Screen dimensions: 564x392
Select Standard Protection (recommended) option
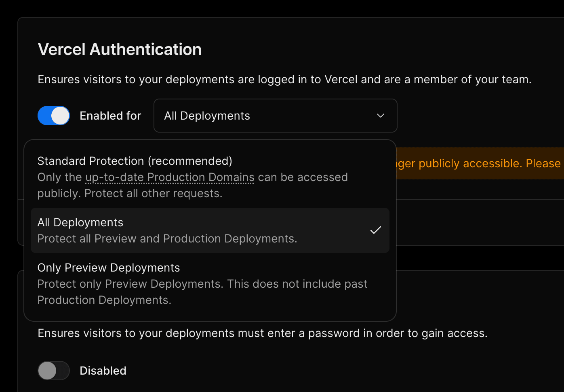(x=135, y=161)
